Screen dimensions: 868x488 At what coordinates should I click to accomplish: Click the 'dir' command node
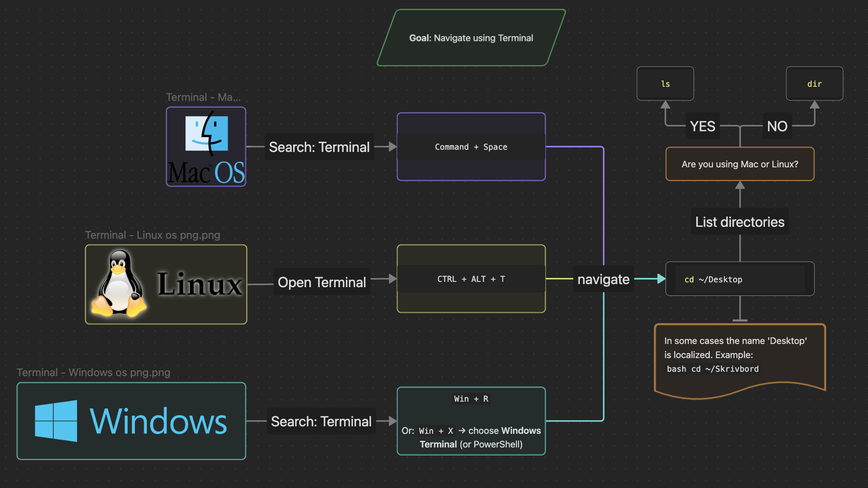click(x=814, y=83)
